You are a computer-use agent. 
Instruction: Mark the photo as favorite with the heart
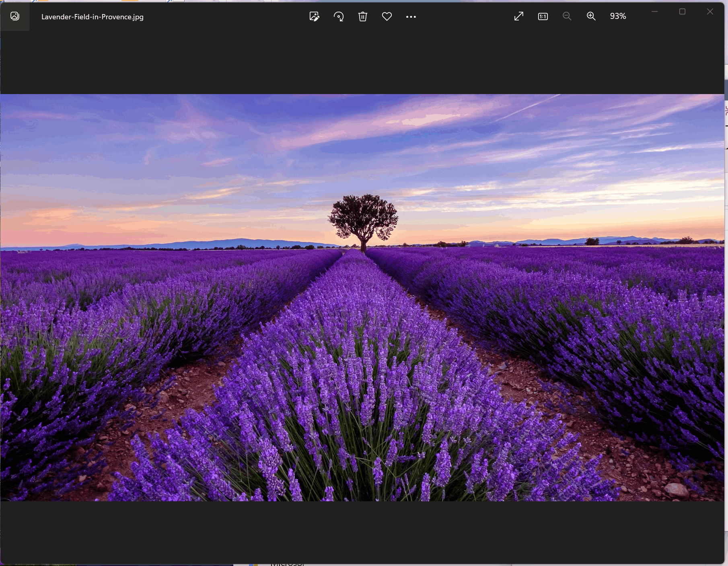(387, 16)
